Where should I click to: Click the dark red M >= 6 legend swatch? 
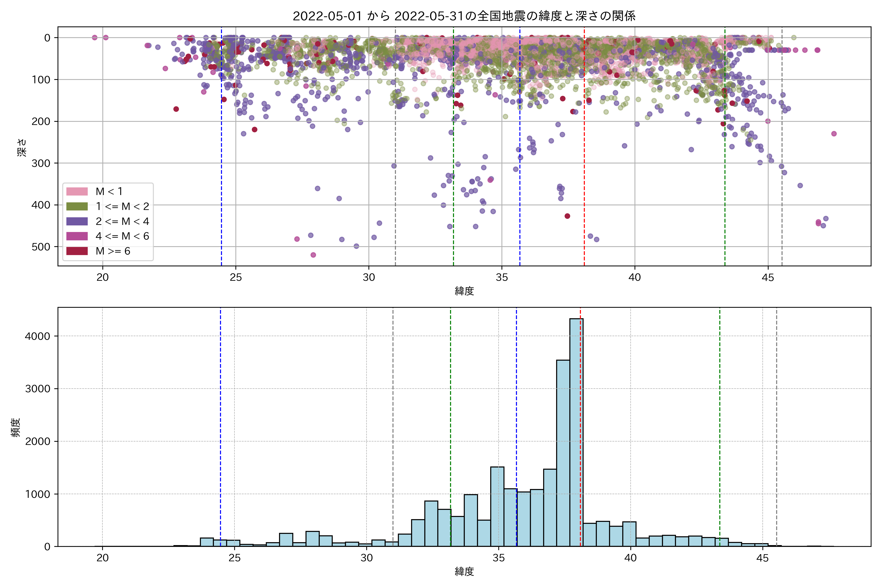click(77, 251)
